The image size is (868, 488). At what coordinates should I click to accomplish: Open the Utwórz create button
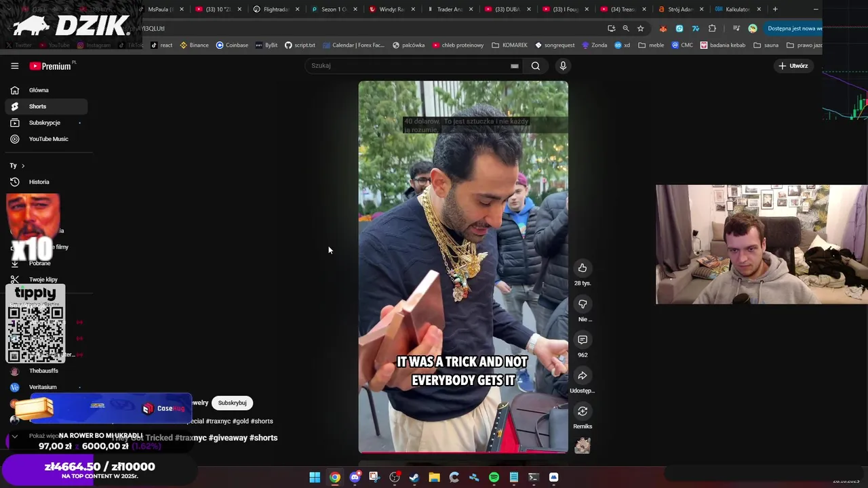coord(793,66)
